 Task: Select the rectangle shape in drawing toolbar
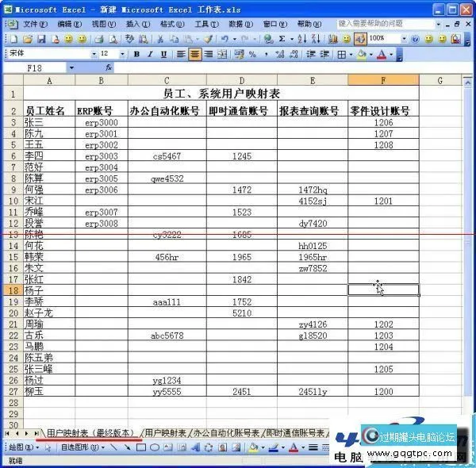click(x=140, y=448)
